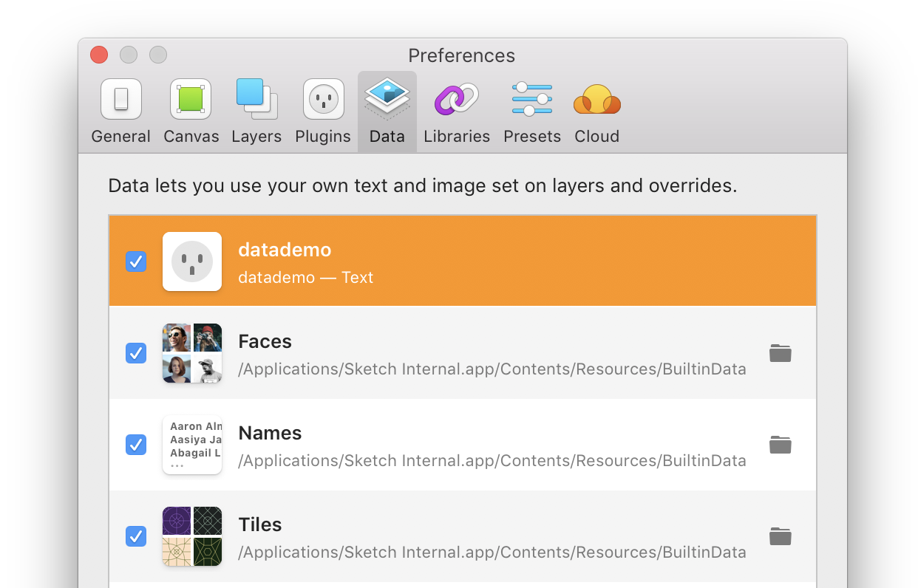
Task: Open the General preferences pane
Action: [x=120, y=112]
